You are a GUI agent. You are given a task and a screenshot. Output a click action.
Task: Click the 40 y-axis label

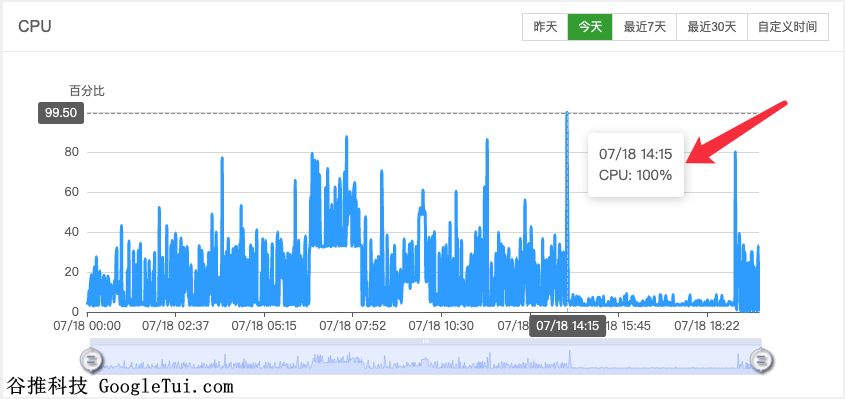72,232
